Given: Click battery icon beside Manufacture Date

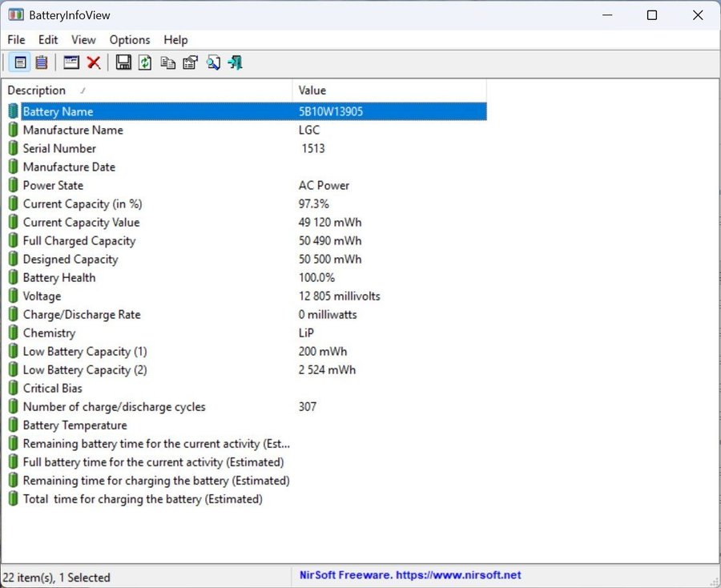Looking at the screenshot, I should tap(14, 167).
